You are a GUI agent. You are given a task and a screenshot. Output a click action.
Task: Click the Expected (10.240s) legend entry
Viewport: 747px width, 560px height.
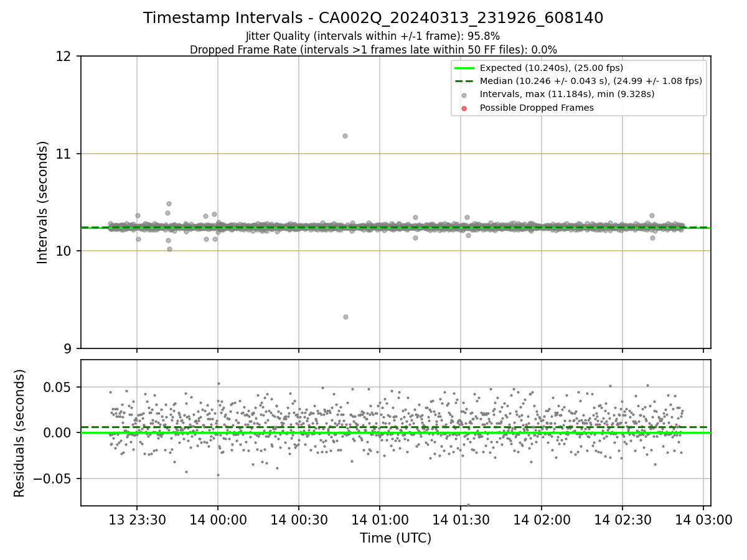click(551, 68)
